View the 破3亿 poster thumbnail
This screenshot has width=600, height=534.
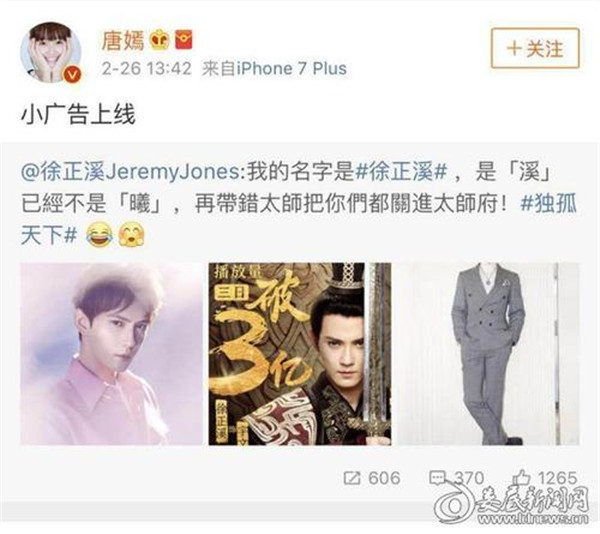tap(300, 354)
